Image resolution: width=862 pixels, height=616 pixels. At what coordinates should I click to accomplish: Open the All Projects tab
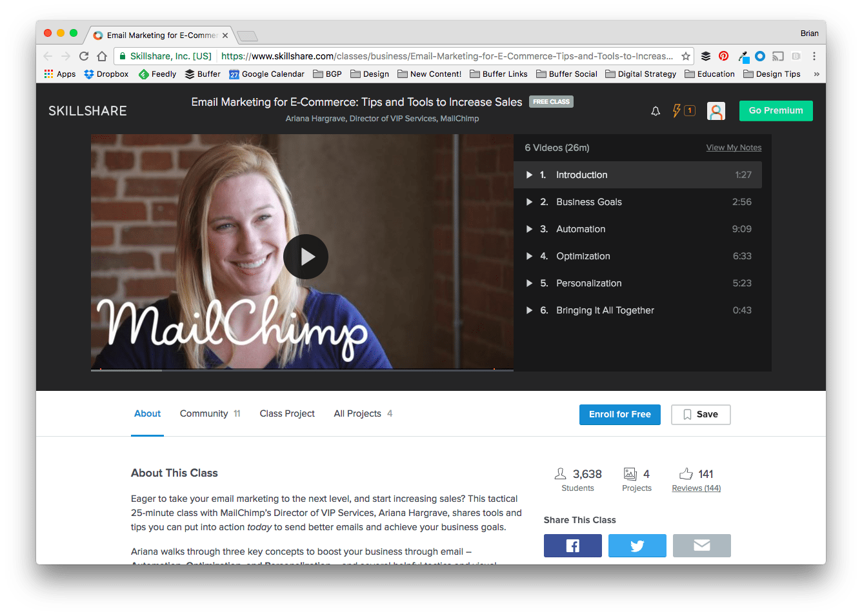click(x=356, y=413)
